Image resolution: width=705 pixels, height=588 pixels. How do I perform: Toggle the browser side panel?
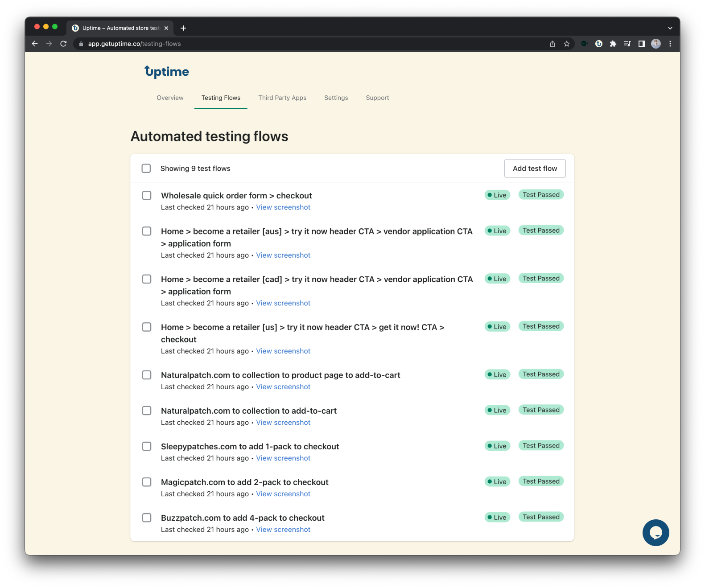tap(642, 44)
